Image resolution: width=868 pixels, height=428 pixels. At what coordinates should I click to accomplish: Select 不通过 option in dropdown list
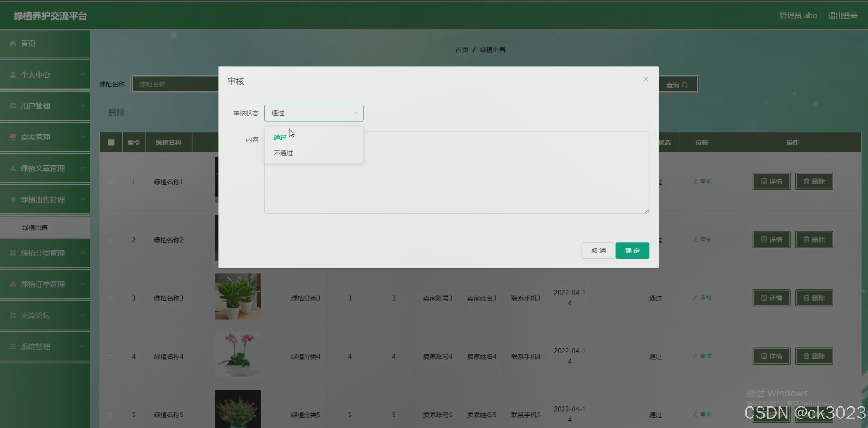[284, 153]
